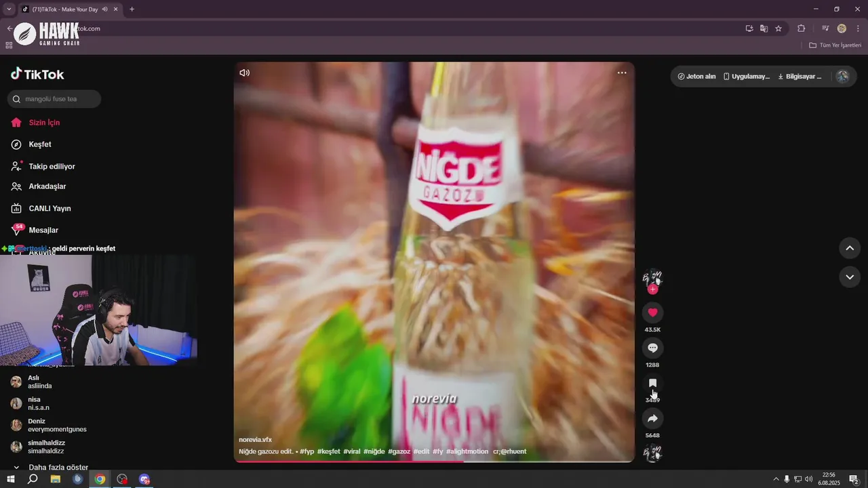868x488 pixels.
Task: Select the TikTok - Make Your Day tab
Action: 65,9
